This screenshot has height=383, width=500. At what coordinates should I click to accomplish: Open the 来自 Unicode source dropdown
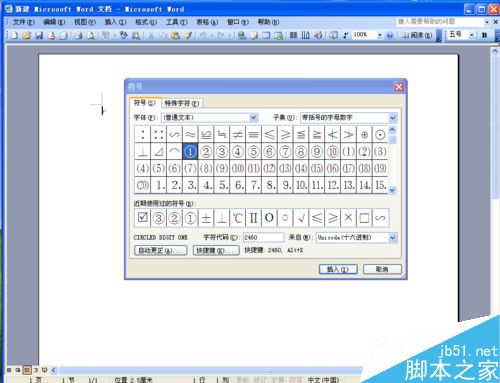tap(393, 238)
